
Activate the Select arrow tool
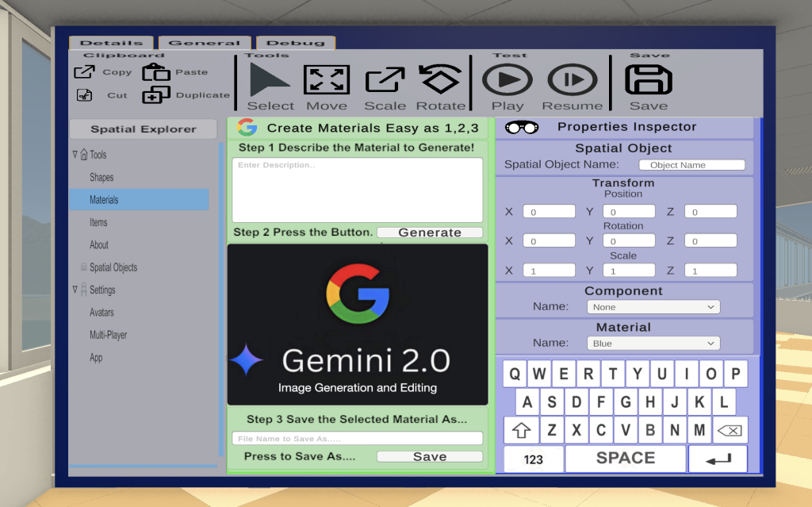point(270,80)
